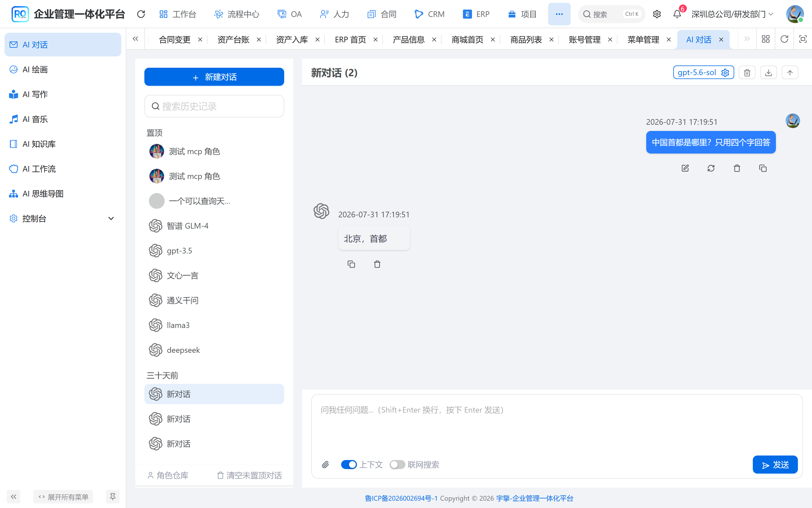Delete the user question message
This screenshot has width=812, height=508.
[x=737, y=168]
